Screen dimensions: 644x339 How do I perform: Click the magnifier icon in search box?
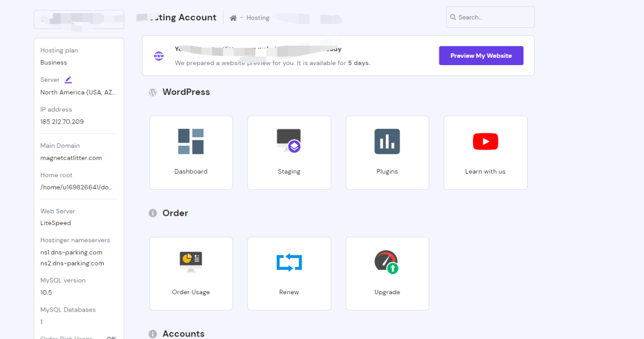pyautogui.click(x=453, y=17)
